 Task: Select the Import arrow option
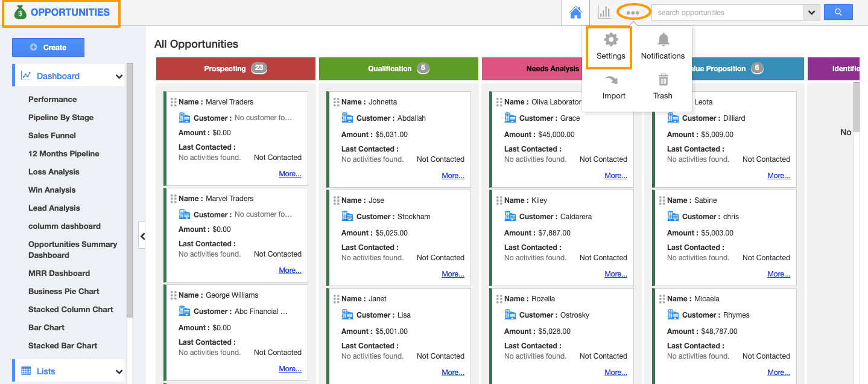[x=613, y=88]
